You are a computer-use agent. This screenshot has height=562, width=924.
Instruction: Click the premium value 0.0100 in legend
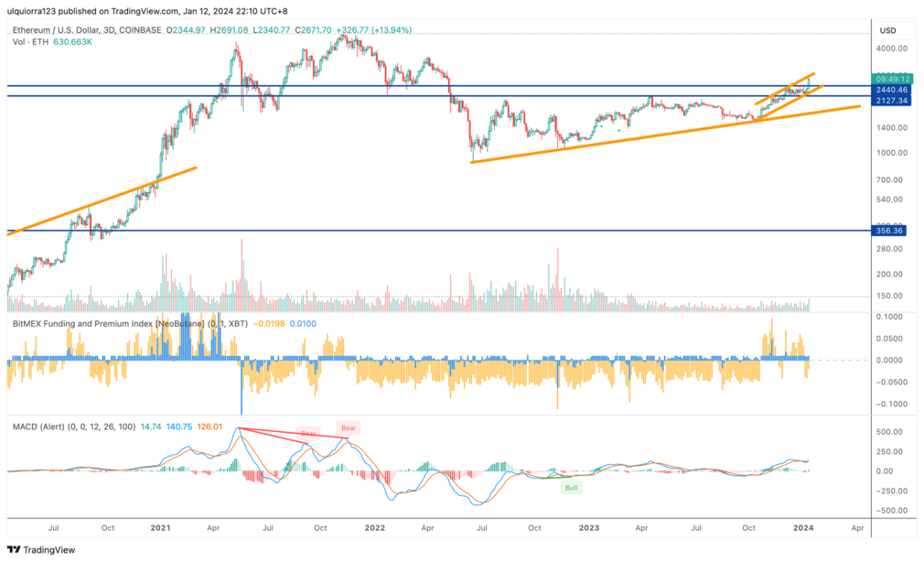click(x=303, y=323)
